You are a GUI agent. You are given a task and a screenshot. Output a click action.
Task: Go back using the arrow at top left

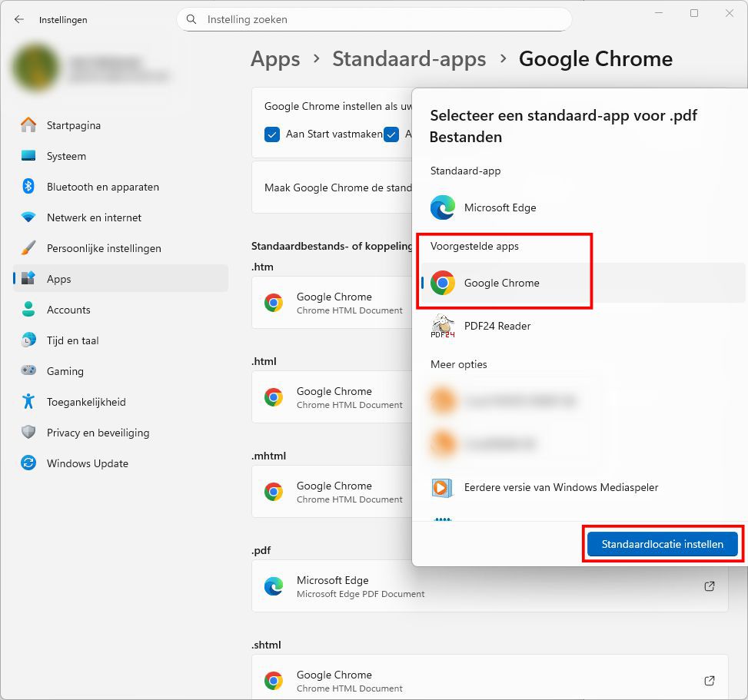pos(18,20)
